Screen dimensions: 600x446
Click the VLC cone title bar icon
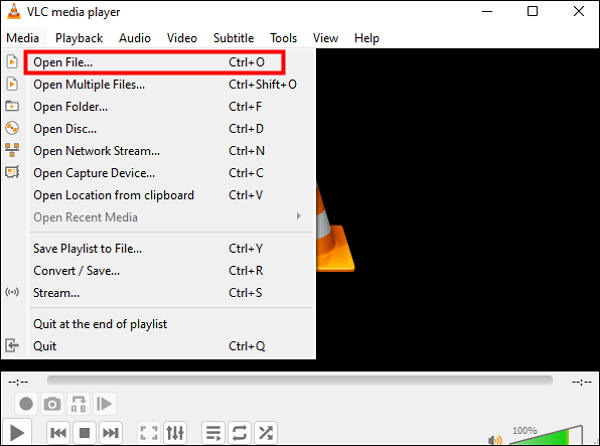coord(14,11)
